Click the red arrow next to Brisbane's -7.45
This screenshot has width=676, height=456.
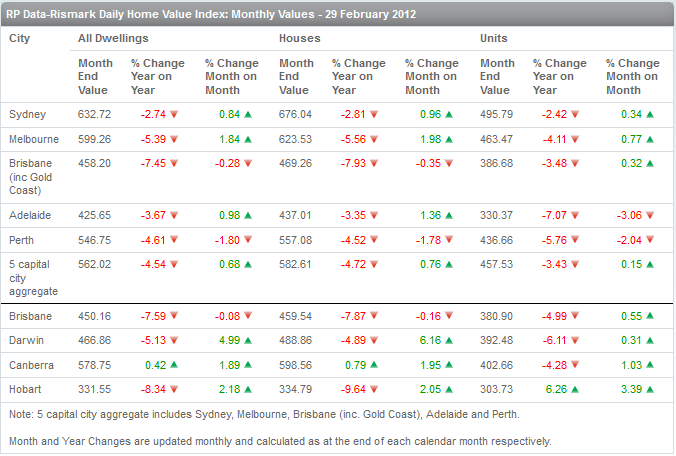(174, 163)
